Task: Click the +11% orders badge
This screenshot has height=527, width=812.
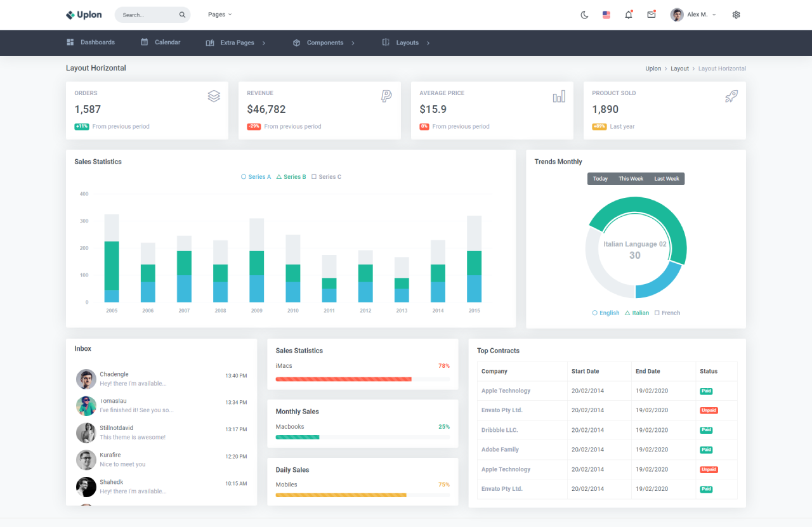Action: coord(82,126)
